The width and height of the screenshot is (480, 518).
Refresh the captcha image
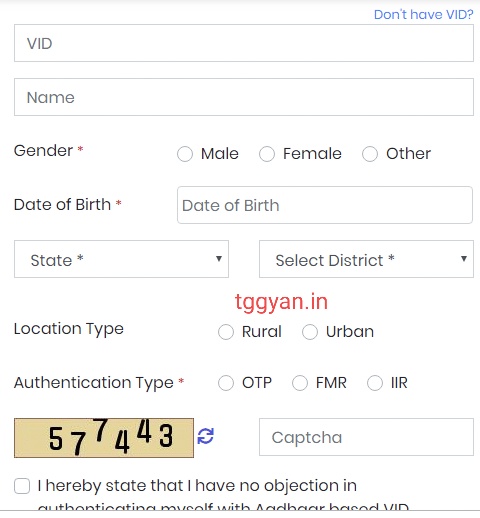[205, 436]
